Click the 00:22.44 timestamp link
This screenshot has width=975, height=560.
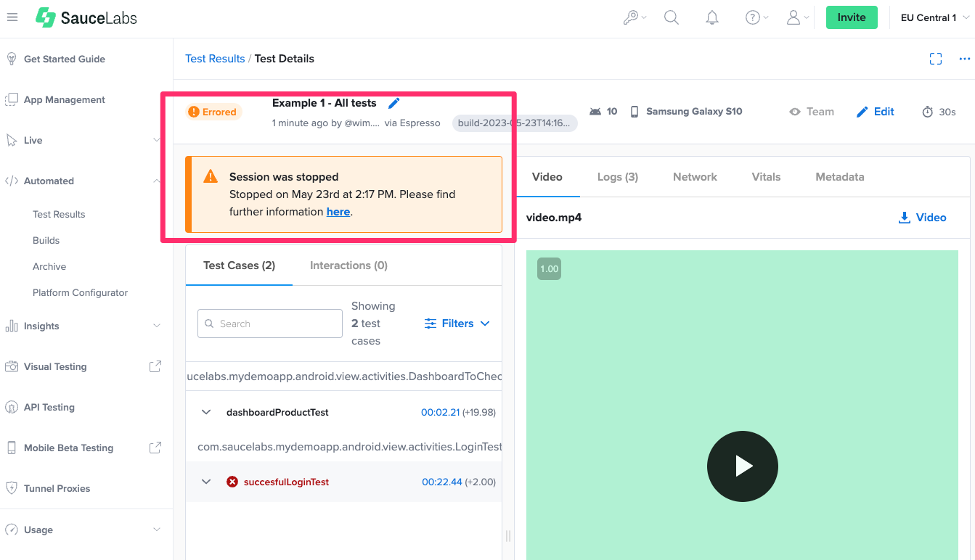(442, 482)
